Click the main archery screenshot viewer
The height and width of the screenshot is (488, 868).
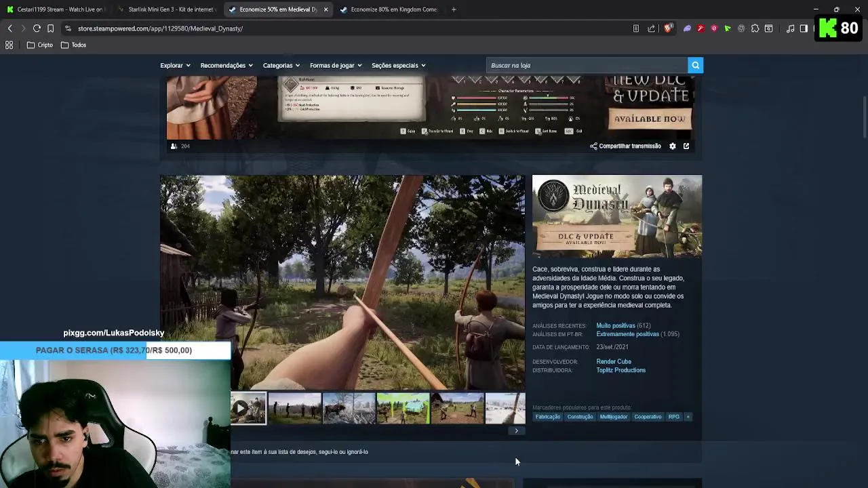pos(342,283)
